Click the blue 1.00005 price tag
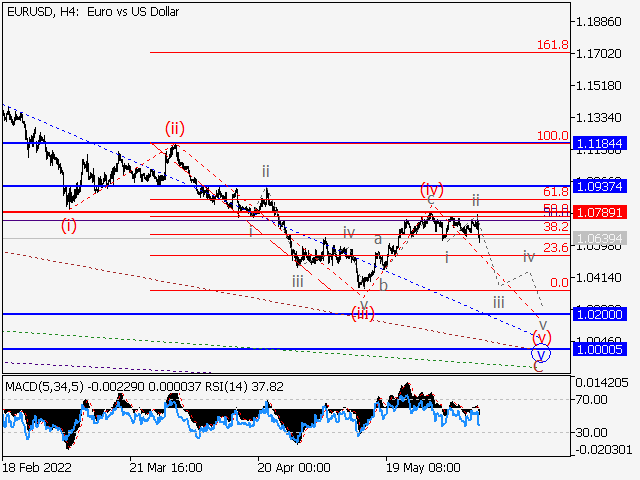Viewport: 640px width, 480px height. tap(600, 349)
